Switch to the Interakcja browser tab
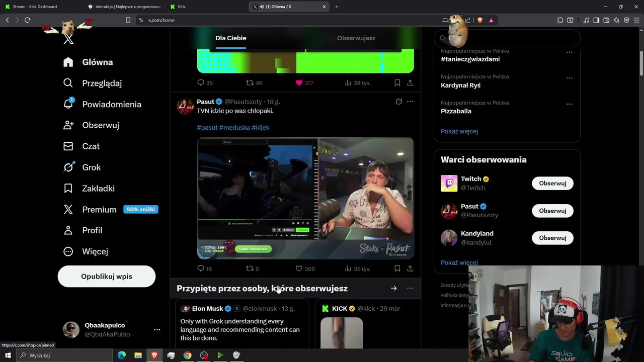Viewport: 644px width, 362px height. coord(123,7)
